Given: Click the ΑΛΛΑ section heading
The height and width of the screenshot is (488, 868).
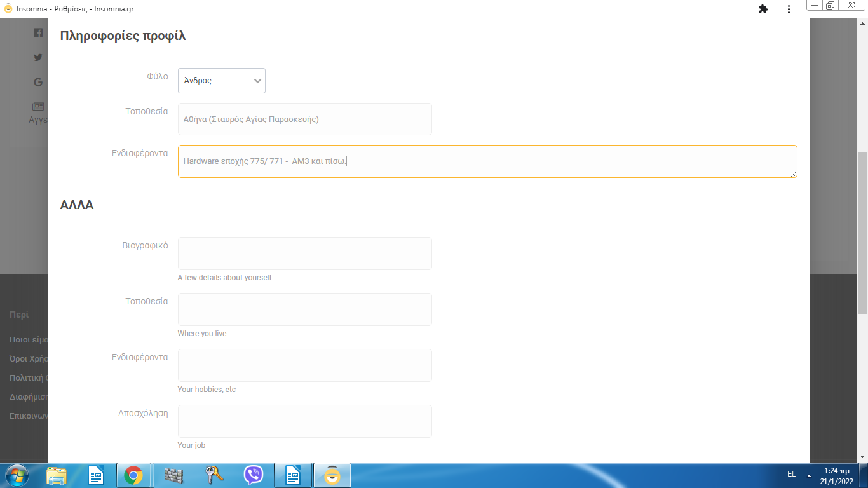Looking at the screenshot, I should tap(77, 205).
